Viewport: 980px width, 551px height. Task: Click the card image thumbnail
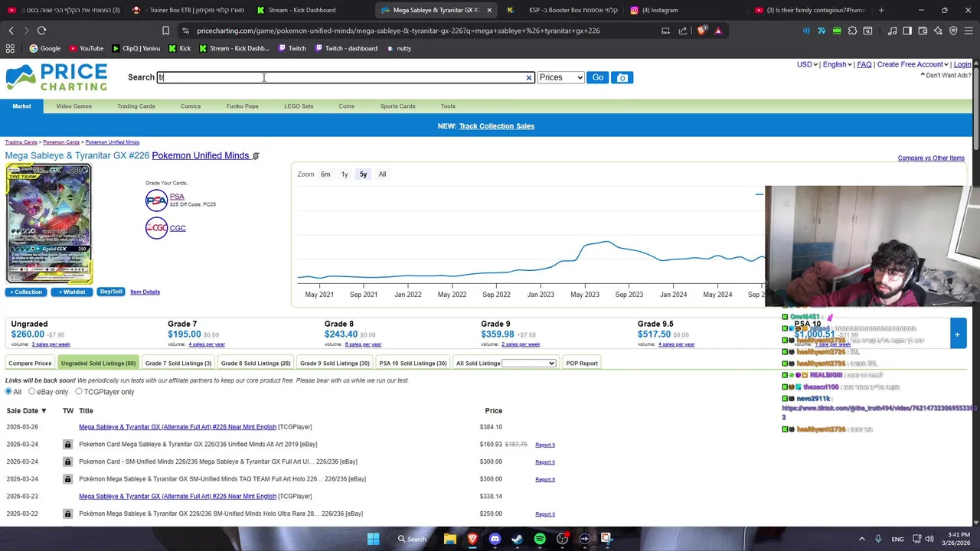49,223
